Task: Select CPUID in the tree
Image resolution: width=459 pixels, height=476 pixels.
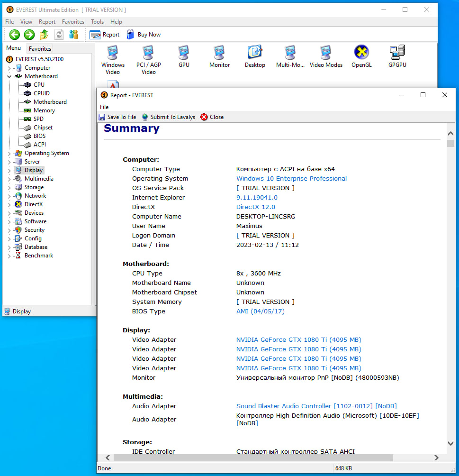Action: [42, 93]
